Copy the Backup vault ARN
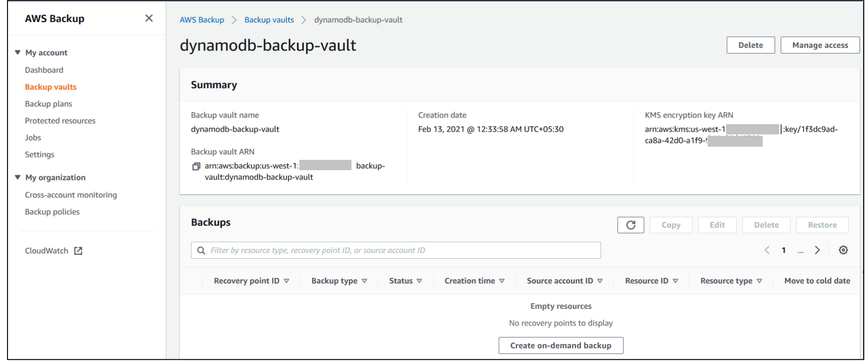Viewport: 868px width, 362px height. coord(196,166)
